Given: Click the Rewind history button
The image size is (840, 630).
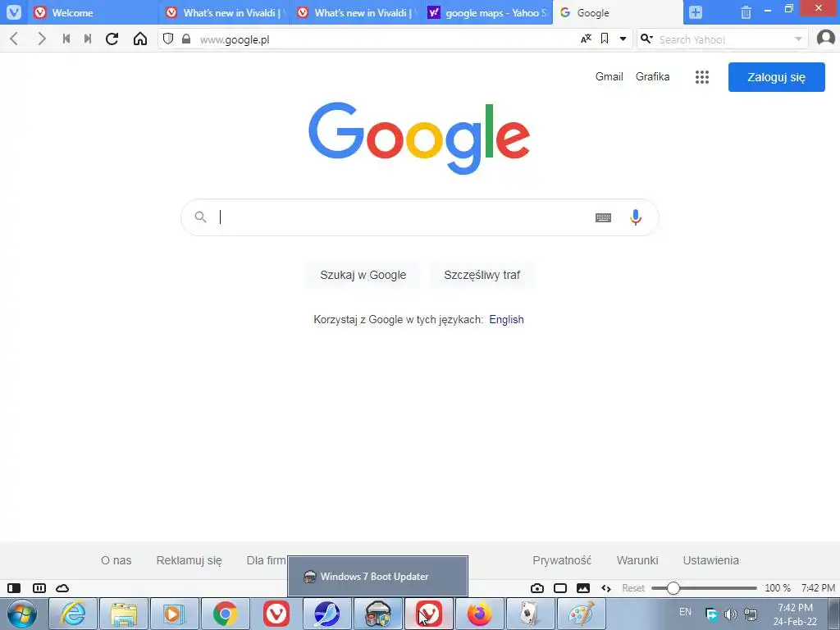Looking at the screenshot, I should (66, 39).
